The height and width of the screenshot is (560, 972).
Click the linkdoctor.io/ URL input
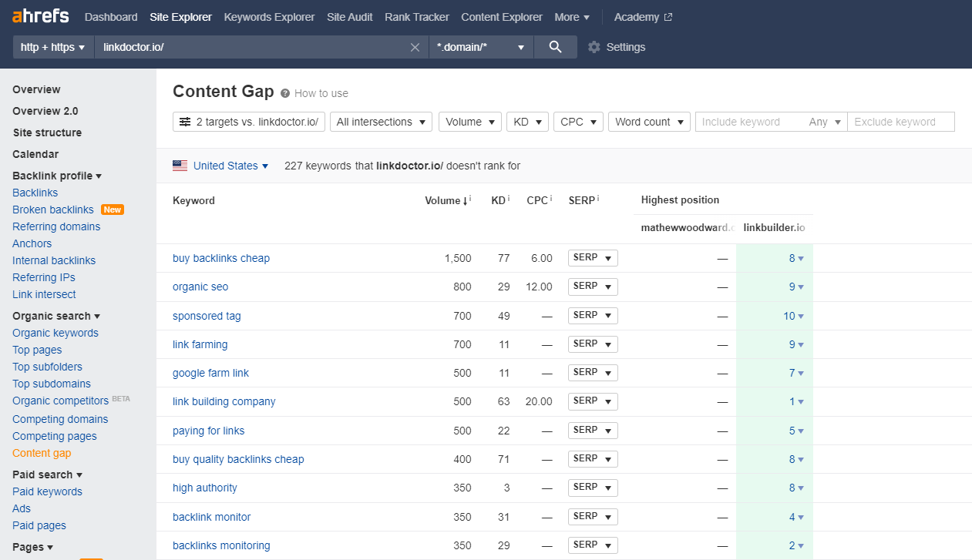(x=251, y=47)
